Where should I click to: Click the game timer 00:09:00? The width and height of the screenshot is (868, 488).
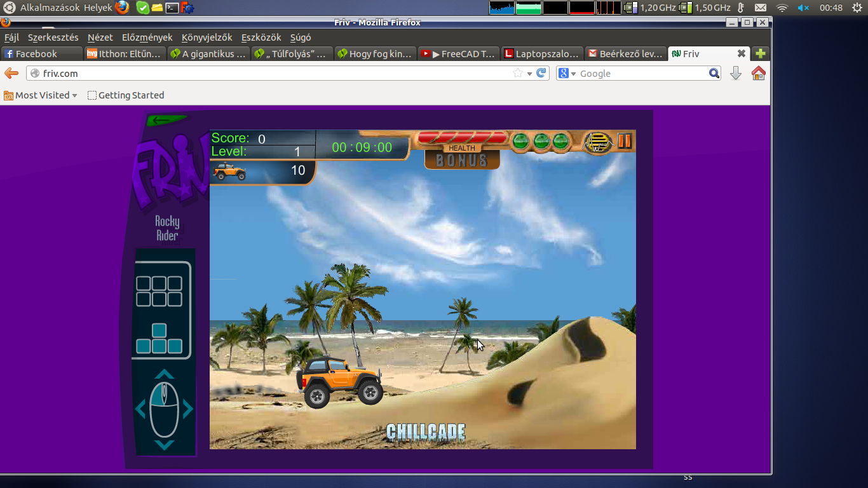(x=362, y=147)
